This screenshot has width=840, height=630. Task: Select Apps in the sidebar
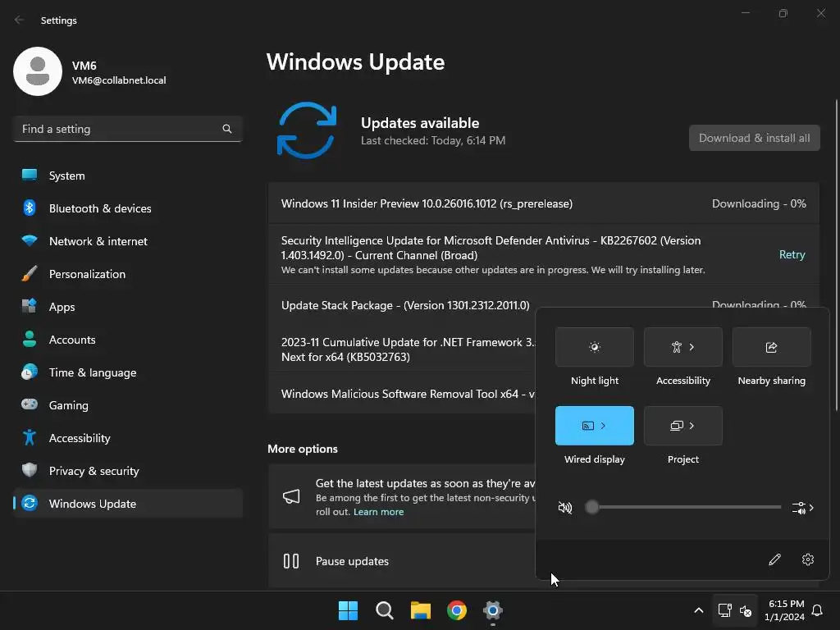point(127,307)
